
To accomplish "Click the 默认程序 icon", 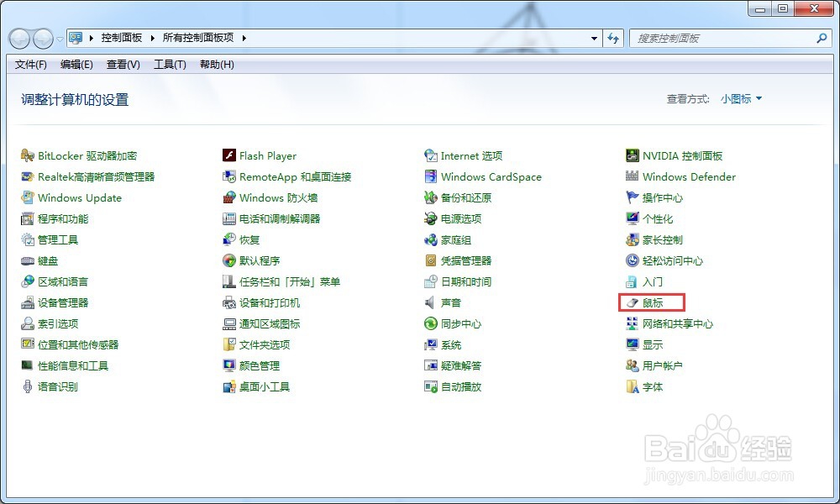I will click(229, 261).
